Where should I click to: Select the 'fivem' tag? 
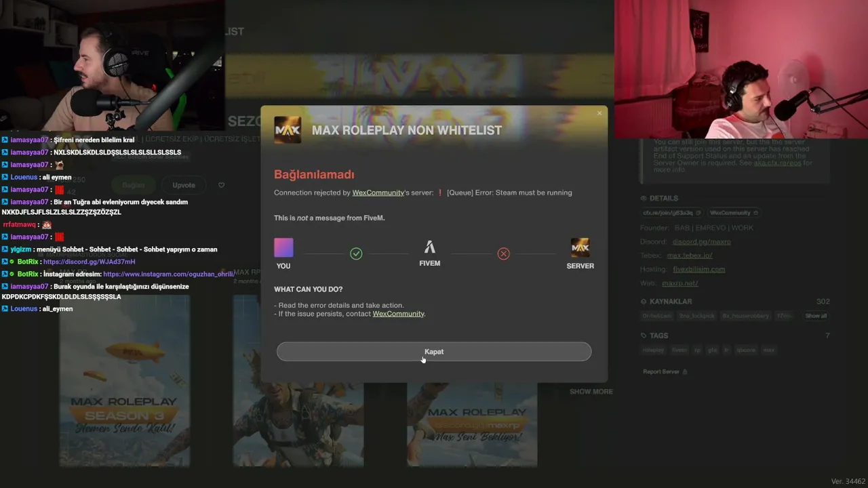coord(679,350)
